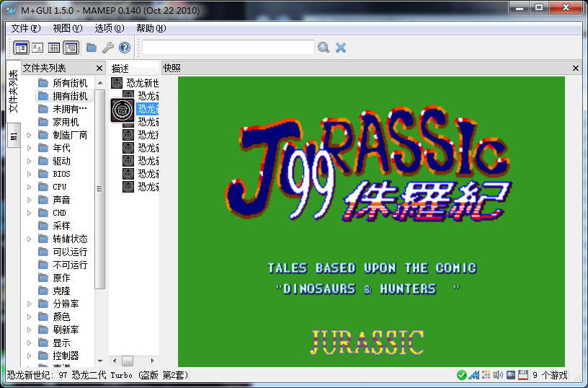Switch to grouped list view button
Image resolution: width=588 pixels, height=388 pixels.
point(71,48)
